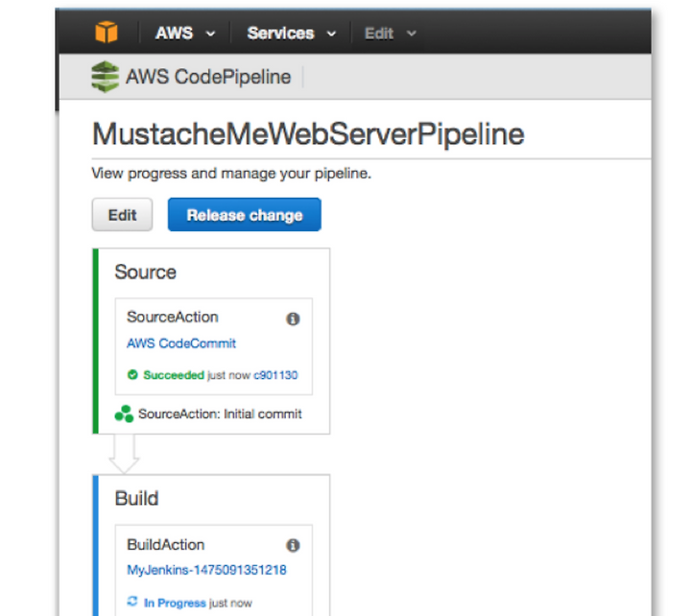
Task: Open the AWS dropdown menu
Action: [x=185, y=33]
